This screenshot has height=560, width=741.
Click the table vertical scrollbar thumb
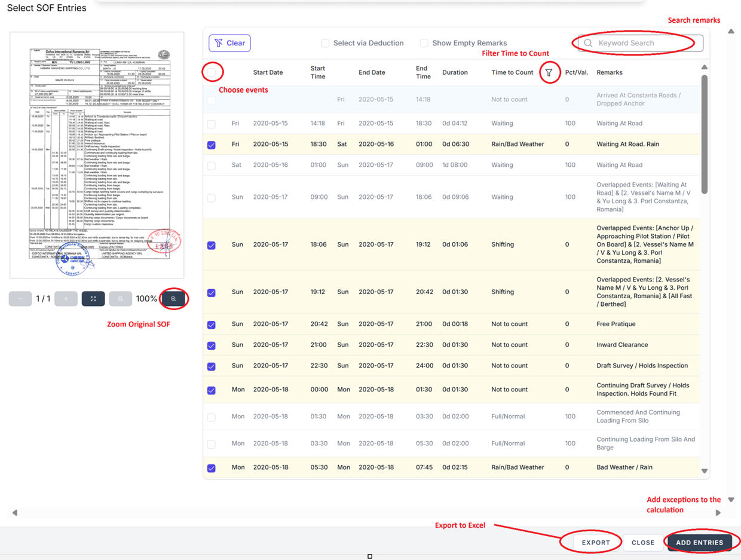[705, 134]
